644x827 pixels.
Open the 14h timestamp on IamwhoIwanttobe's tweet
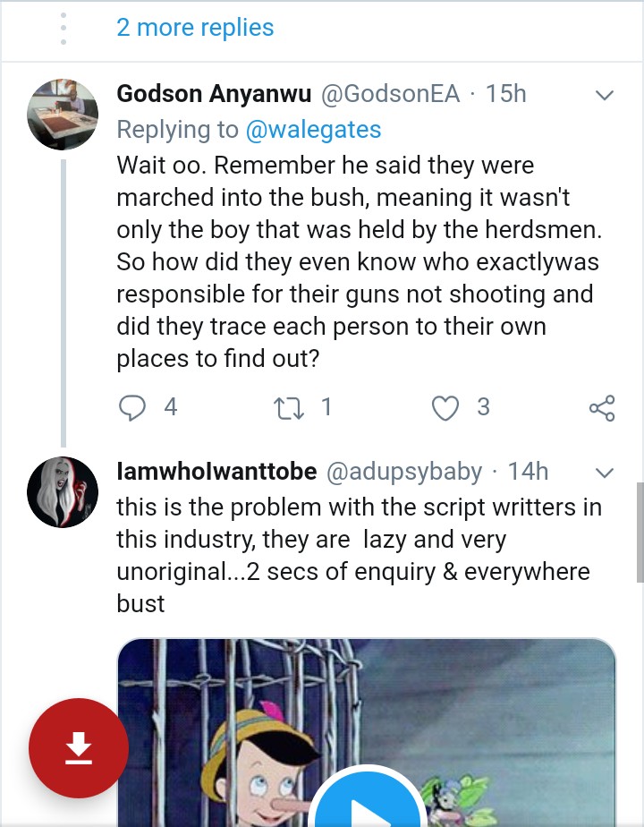(528, 472)
